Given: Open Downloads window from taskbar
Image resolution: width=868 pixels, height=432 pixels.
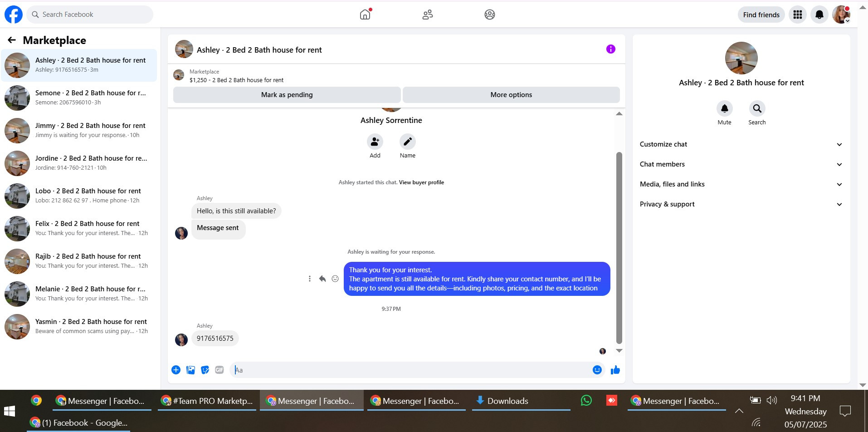Looking at the screenshot, I should (521, 401).
